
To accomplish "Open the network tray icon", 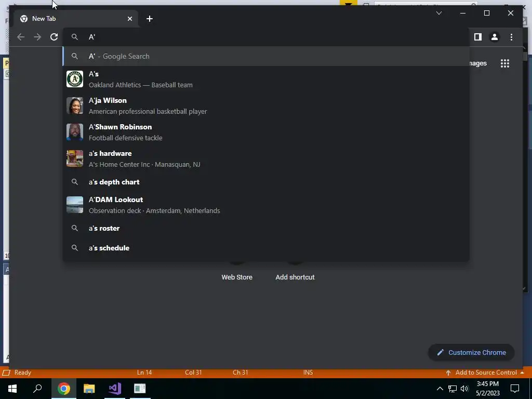I will (x=453, y=389).
